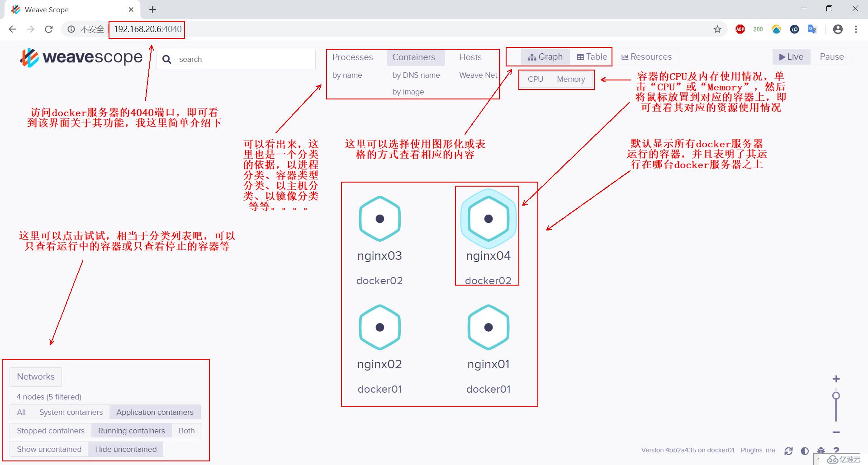Image resolution: width=868 pixels, height=465 pixels.
Task: Click Version 4bb2a435 on docker01 text
Action: click(688, 450)
